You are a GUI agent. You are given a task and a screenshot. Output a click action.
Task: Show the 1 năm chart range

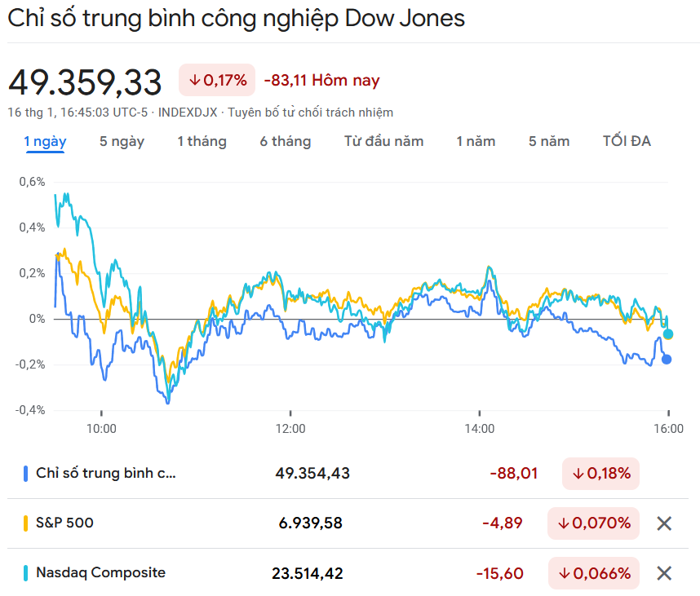coord(476,141)
